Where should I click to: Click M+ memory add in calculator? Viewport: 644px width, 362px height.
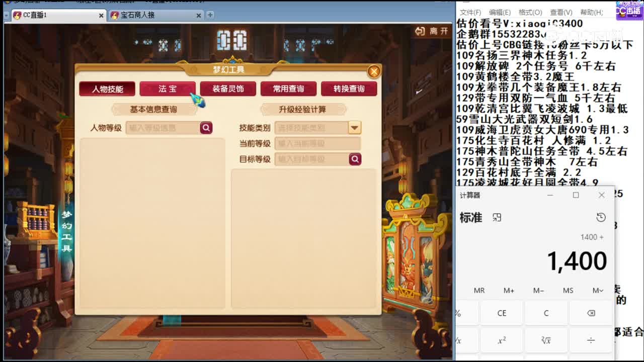509,290
